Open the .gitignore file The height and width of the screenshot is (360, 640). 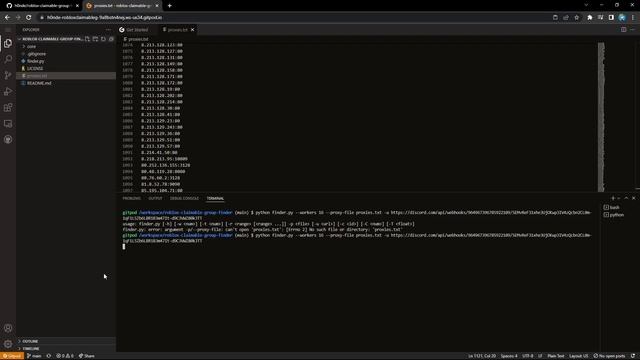click(x=36, y=54)
